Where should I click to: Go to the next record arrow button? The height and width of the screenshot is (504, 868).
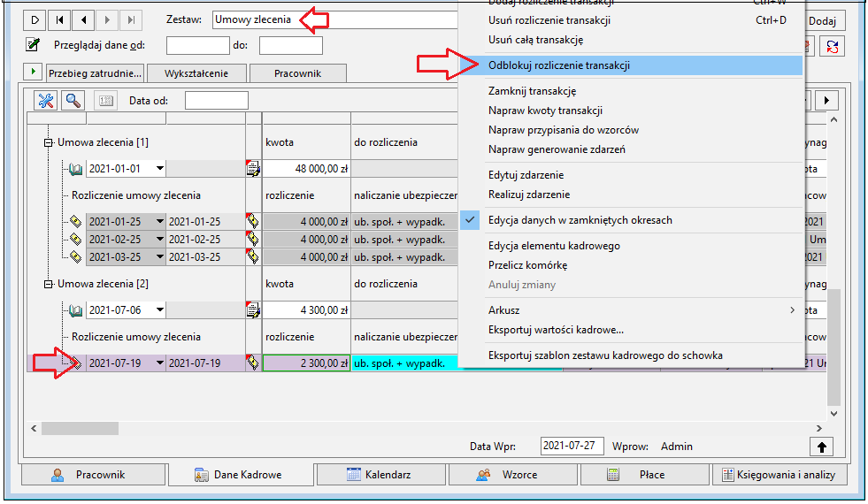[107, 20]
